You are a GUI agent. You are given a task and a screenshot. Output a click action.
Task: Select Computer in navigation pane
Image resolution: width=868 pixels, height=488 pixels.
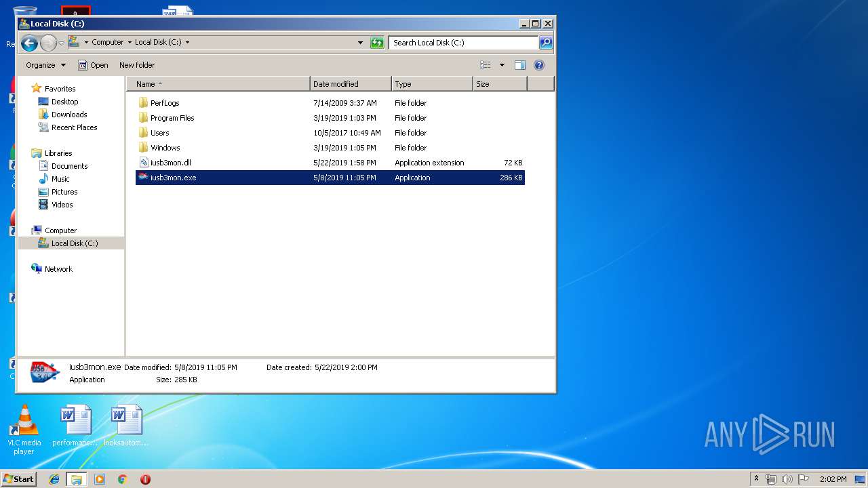[60, 230]
